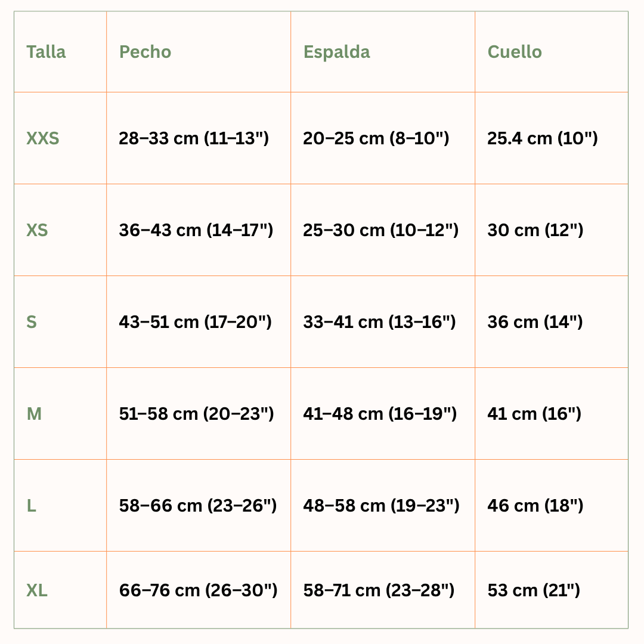Click the XXS size label

tap(43, 139)
